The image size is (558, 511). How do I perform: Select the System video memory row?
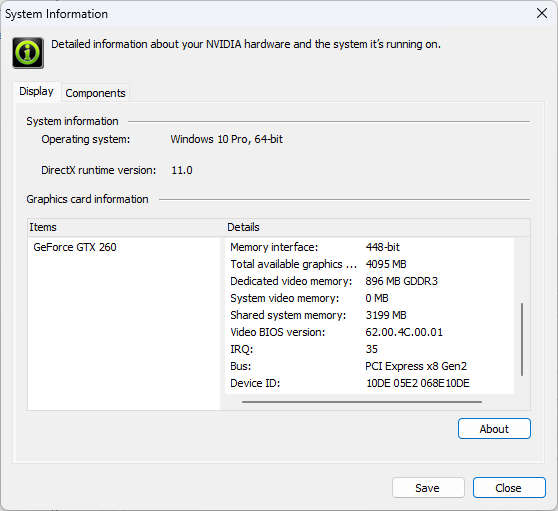tap(369, 298)
